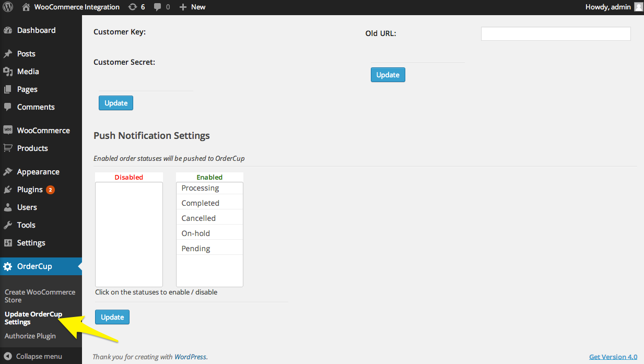The height and width of the screenshot is (364, 644).
Task: Disable the Processing status
Action: click(x=209, y=188)
